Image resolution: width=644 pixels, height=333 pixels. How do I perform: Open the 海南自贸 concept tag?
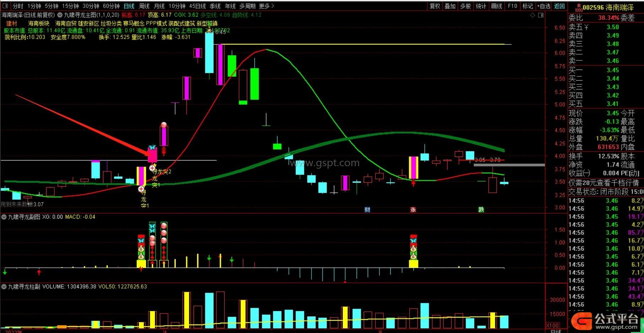[66, 23]
